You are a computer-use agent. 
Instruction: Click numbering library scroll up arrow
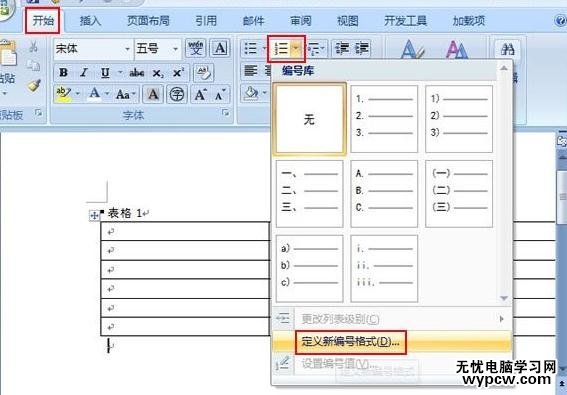point(504,68)
